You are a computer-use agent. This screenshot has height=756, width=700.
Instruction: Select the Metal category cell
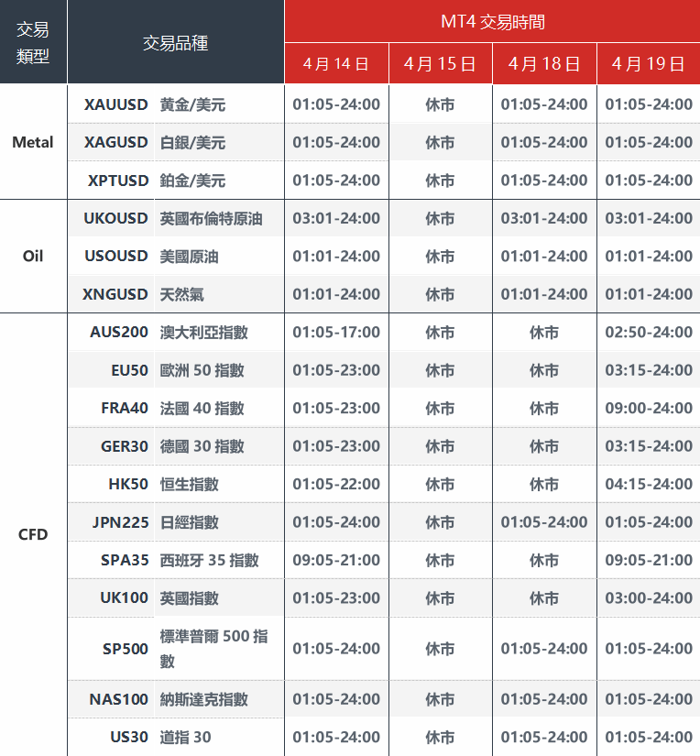tap(33, 142)
